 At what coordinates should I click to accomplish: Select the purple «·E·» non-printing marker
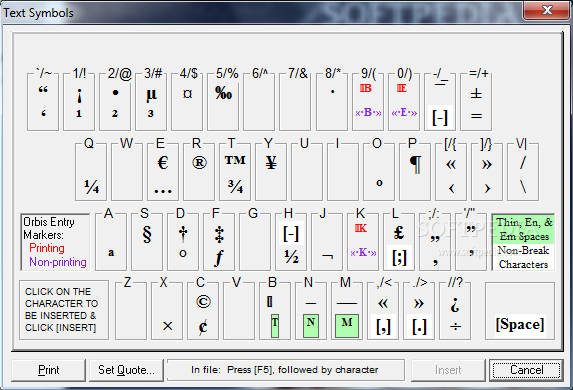tap(404, 113)
